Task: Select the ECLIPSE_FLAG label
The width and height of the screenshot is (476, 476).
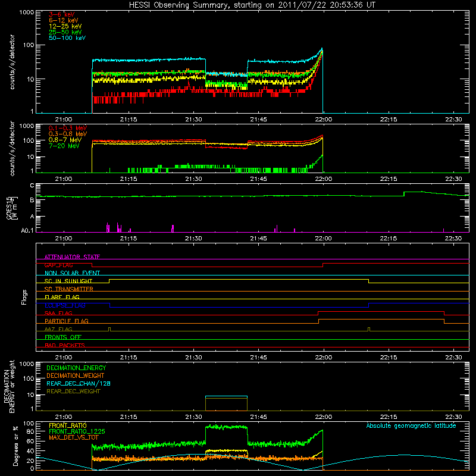Action: click(x=65, y=305)
